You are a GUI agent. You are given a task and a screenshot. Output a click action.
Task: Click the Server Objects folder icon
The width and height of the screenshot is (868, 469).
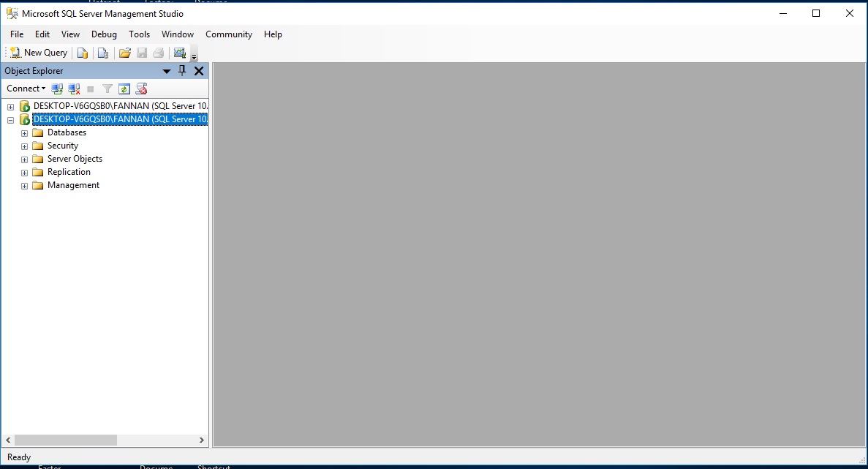coord(37,160)
